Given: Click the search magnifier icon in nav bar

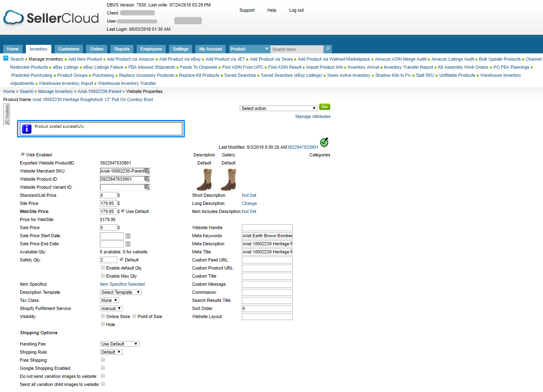Looking at the screenshot, I should click(327, 49).
